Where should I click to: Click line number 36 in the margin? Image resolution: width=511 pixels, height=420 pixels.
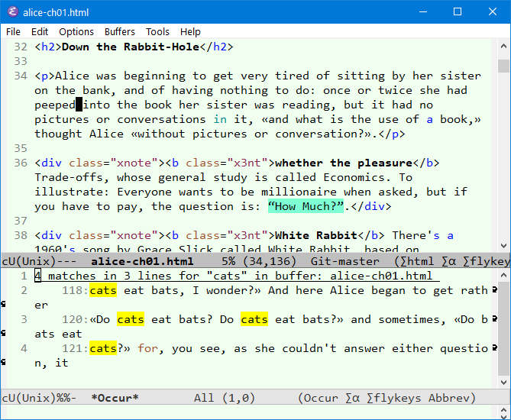pos(21,163)
